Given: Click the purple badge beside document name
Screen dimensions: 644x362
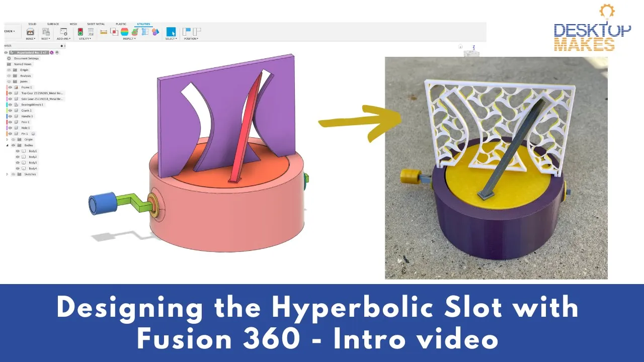Looking at the screenshot, I should (x=52, y=53).
